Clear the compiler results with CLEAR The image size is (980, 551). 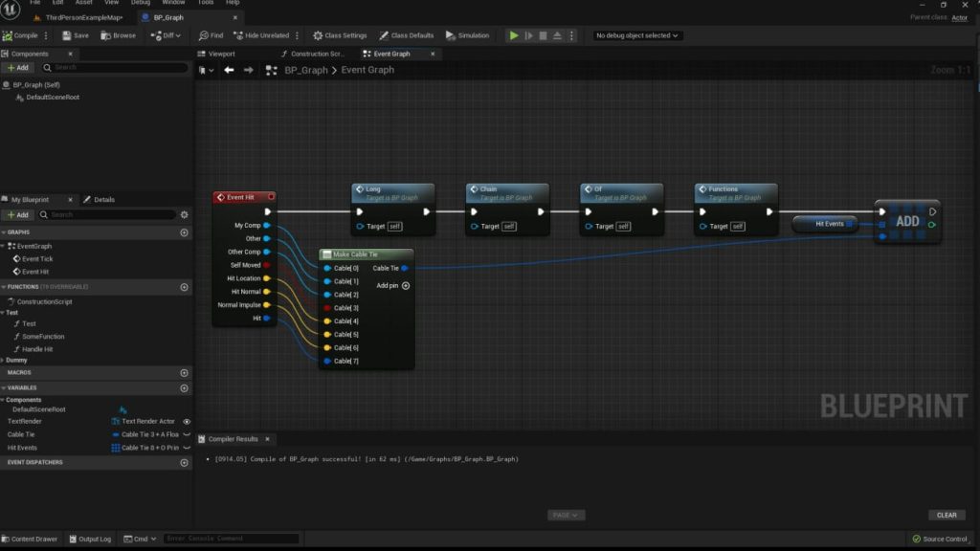[x=947, y=516]
